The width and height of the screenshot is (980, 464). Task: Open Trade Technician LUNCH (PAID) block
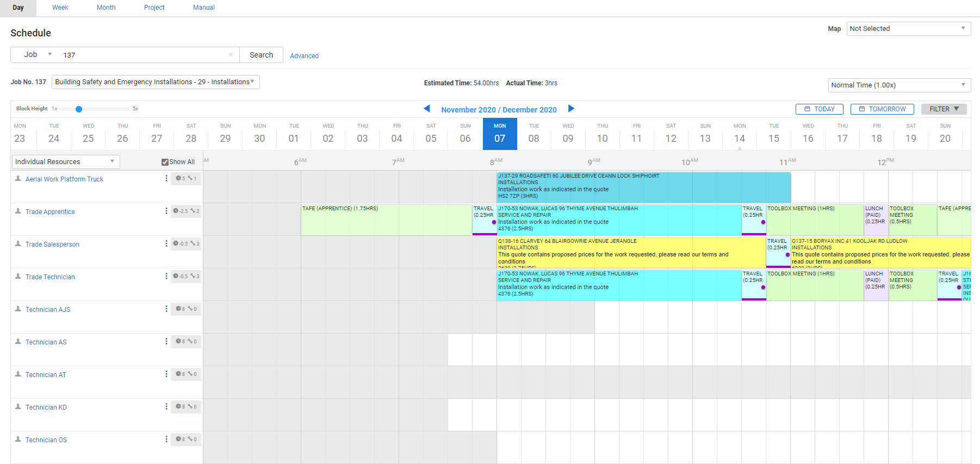(876, 285)
